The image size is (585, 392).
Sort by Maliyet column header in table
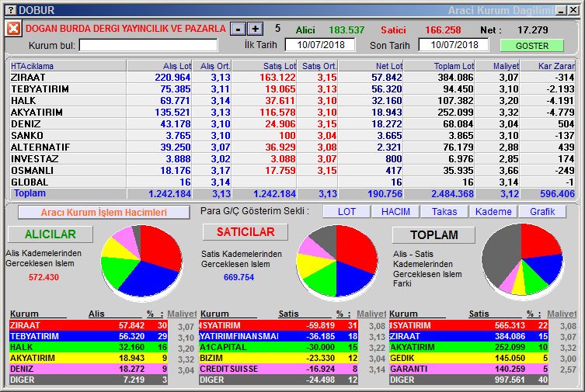click(x=497, y=66)
